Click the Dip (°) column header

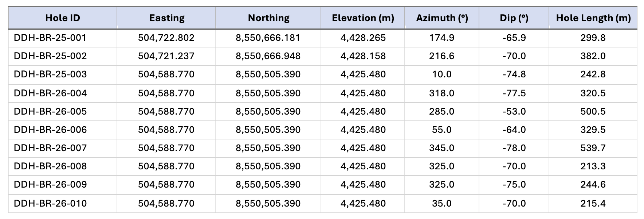click(x=514, y=18)
